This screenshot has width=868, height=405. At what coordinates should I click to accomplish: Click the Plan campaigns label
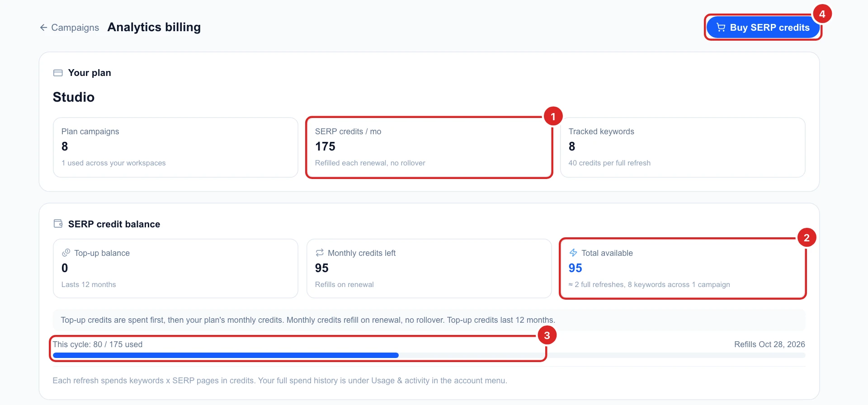tap(90, 132)
